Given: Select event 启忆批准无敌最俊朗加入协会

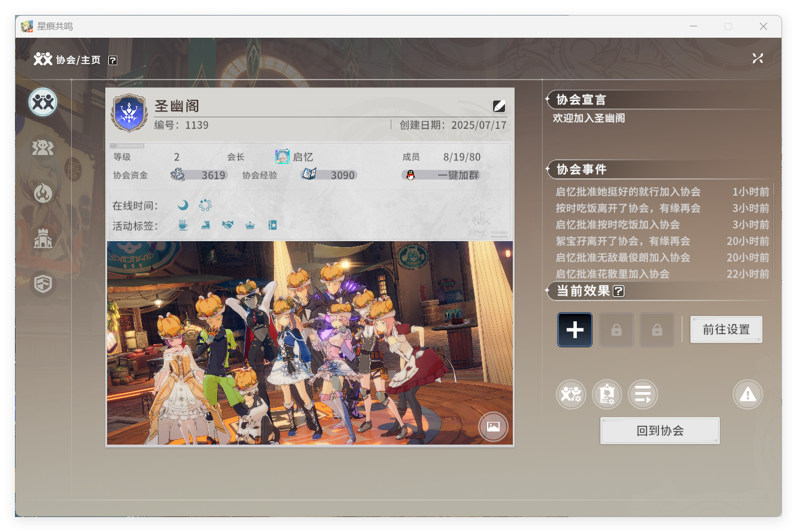Looking at the screenshot, I should pyautogui.click(x=662, y=257).
